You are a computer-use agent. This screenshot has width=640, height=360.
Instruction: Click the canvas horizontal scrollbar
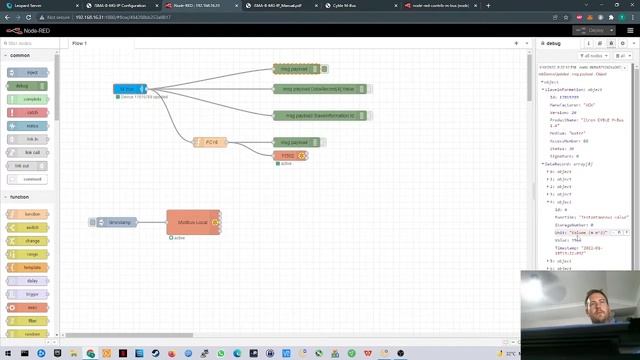(129, 335)
